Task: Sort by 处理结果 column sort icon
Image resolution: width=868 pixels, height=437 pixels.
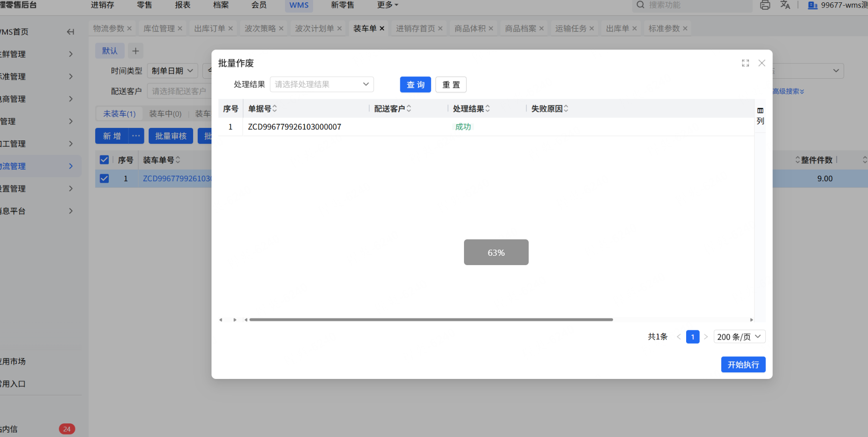Action: [487, 109]
